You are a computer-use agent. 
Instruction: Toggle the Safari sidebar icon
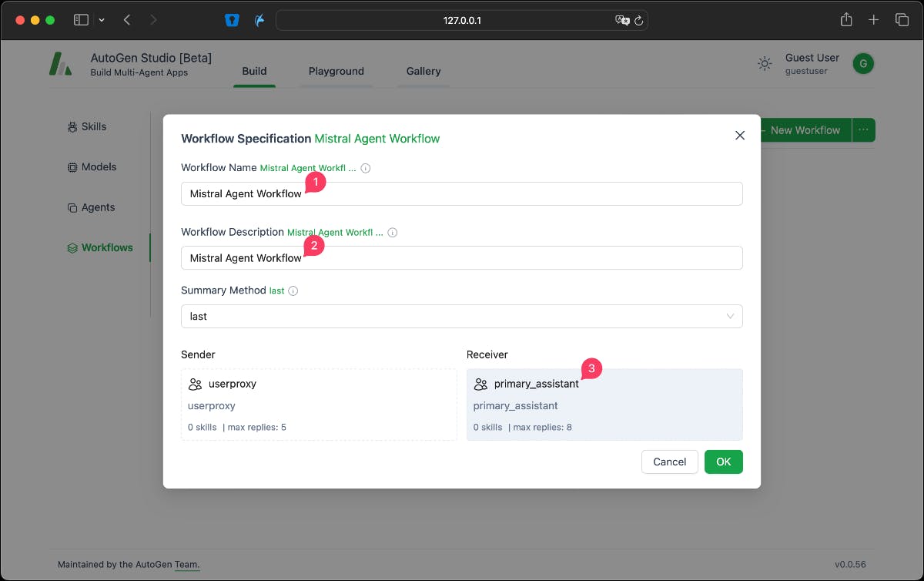tap(81, 20)
